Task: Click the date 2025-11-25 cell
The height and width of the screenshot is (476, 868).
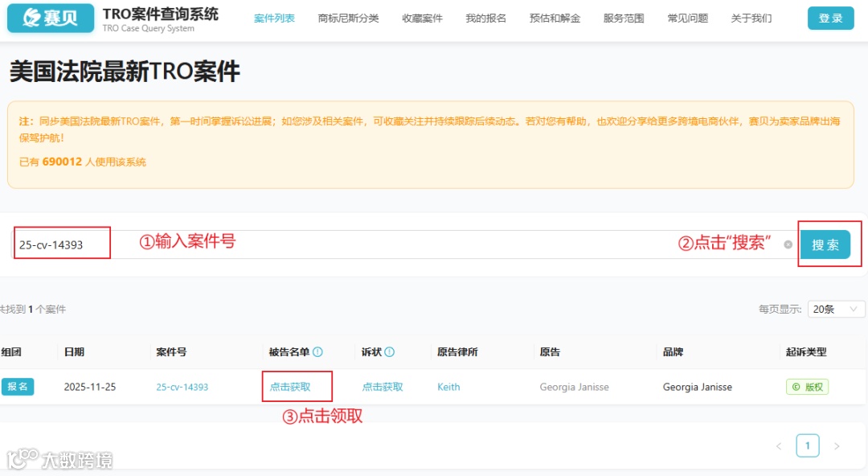Action: [x=90, y=387]
